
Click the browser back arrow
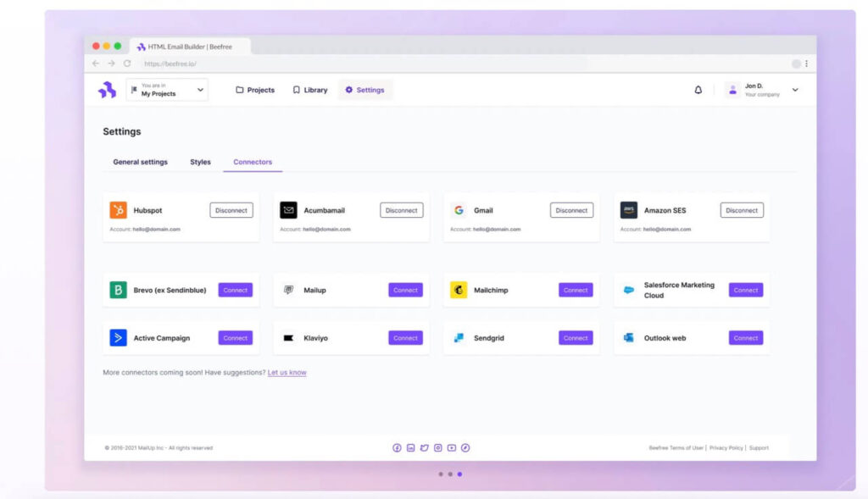pos(95,63)
